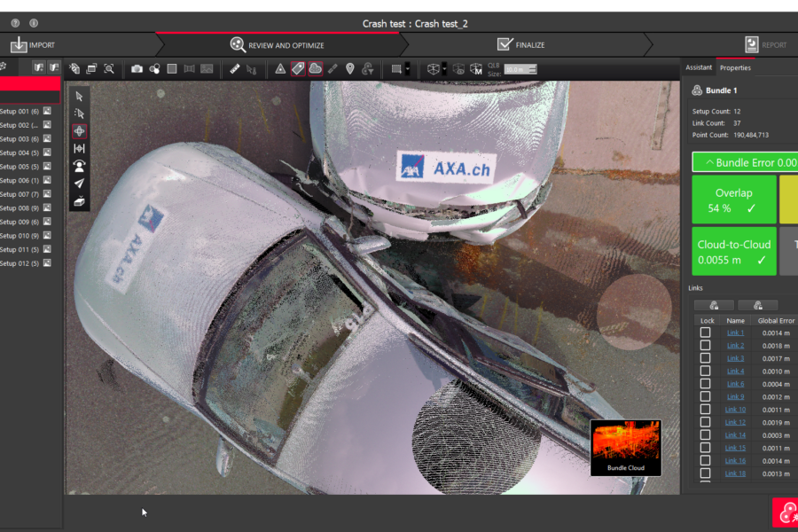The image size is (798, 532).
Task: Check the Lock box for Link 9
Action: pos(706,396)
